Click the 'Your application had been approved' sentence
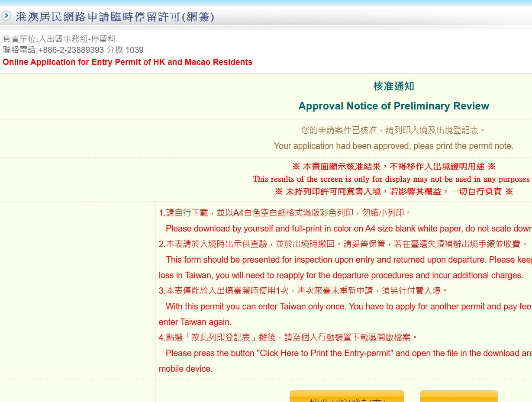The width and height of the screenshot is (532, 402). tap(393, 146)
